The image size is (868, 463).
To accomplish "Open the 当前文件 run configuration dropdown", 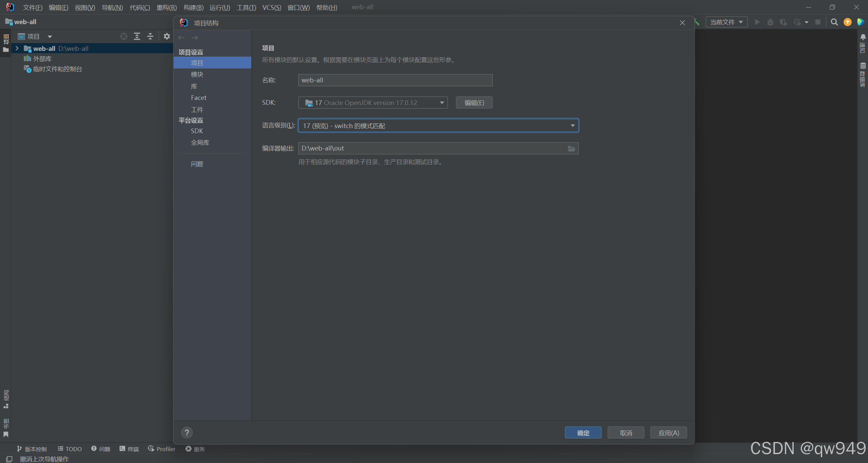I will pyautogui.click(x=727, y=22).
